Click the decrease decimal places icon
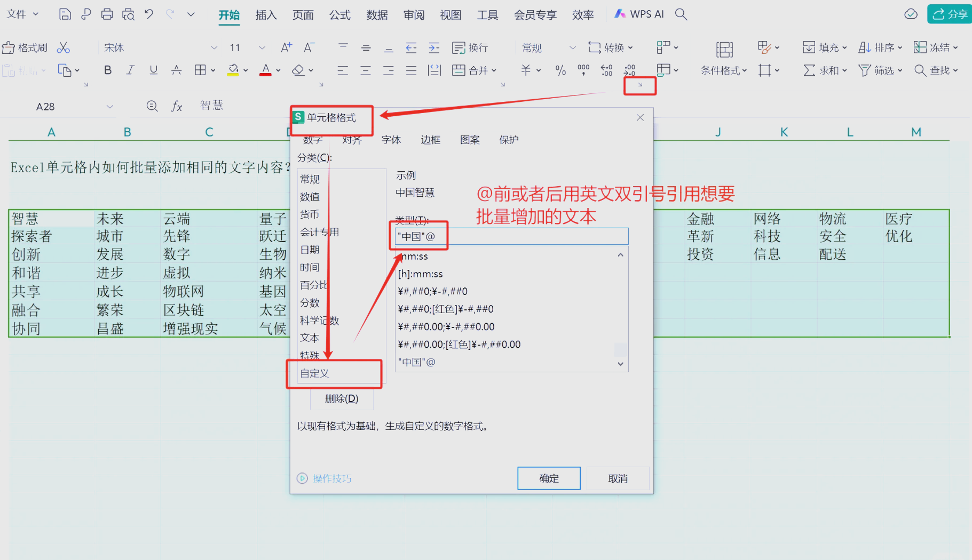The height and width of the screenshot is (560, 972). [x=630, y=70]
